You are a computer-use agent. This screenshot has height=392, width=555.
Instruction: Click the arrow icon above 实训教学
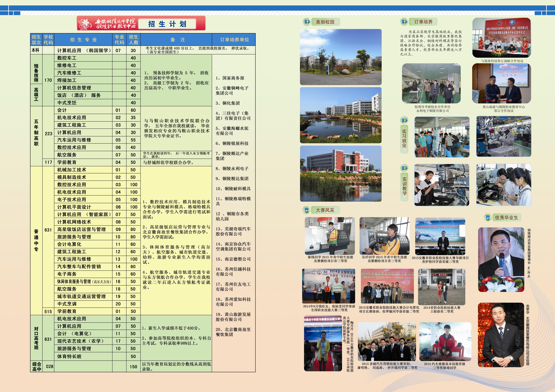404,168
